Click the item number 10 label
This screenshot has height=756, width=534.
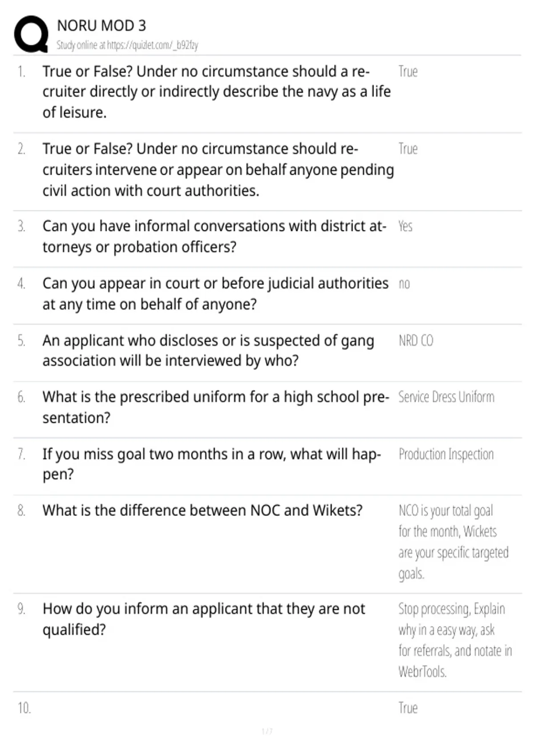tap(24, 708)
